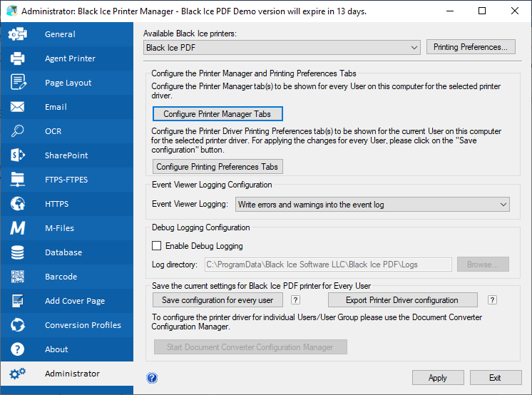Viewport: 532px width, 395px height.
Task: Select the Email envelope icon
Action: pos(17,107)
